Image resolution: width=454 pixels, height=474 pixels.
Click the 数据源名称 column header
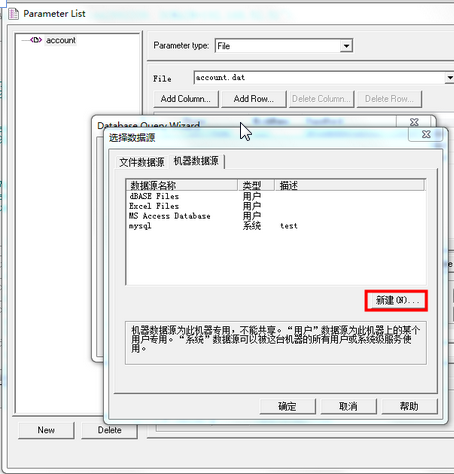coord(182,185)
